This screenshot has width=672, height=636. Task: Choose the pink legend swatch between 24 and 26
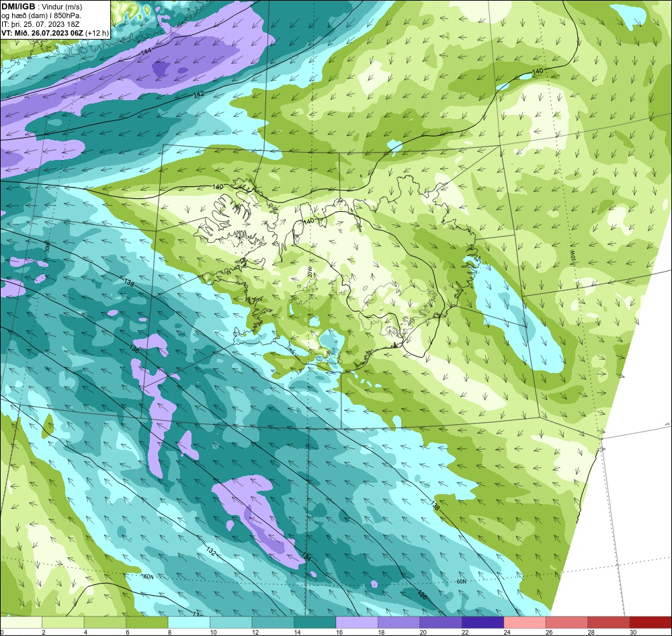(x=525, y=622)
